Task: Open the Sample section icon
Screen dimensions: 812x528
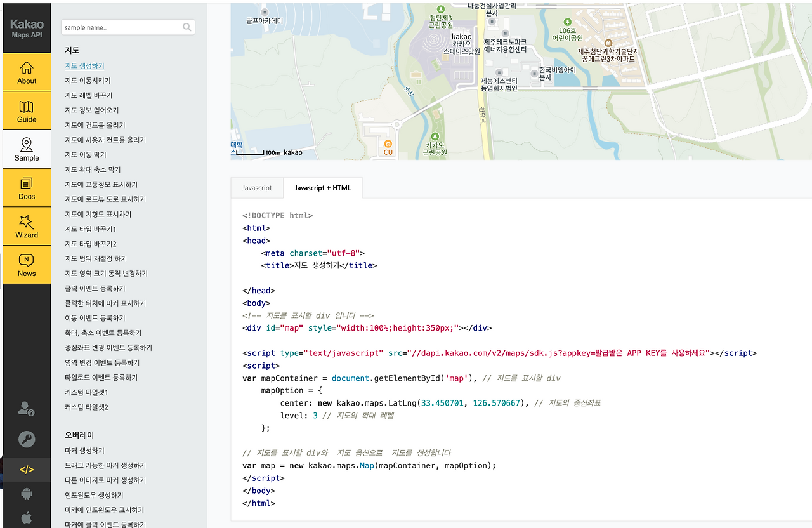Action: [x=26, y=148]
